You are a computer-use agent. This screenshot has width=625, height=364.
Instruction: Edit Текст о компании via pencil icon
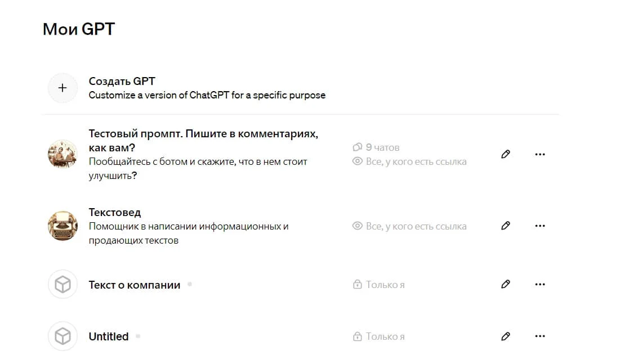(x=505, y=285)
